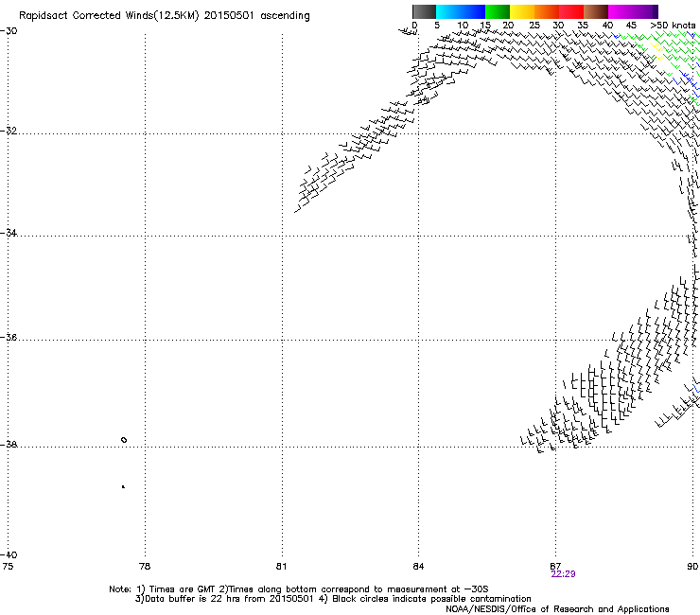The width and height of the screenshot is (700, 615).
Task: Click the latitude label "-34"
Action: pyautogui.click(x=9, y=233)
